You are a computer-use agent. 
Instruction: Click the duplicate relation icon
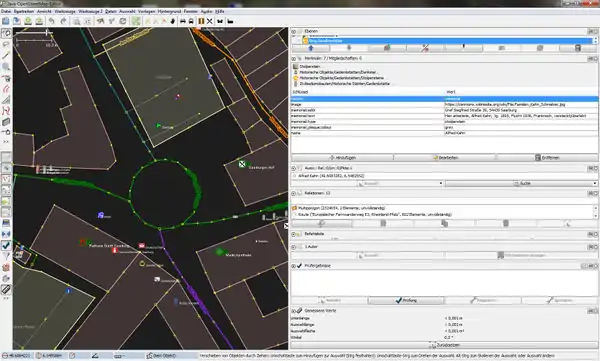coord(444,224)
